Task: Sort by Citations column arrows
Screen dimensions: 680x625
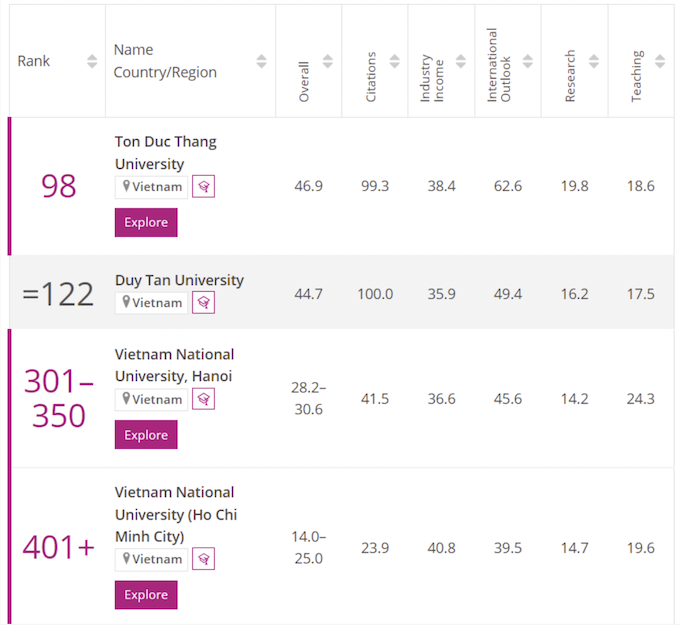Action: 394,61
